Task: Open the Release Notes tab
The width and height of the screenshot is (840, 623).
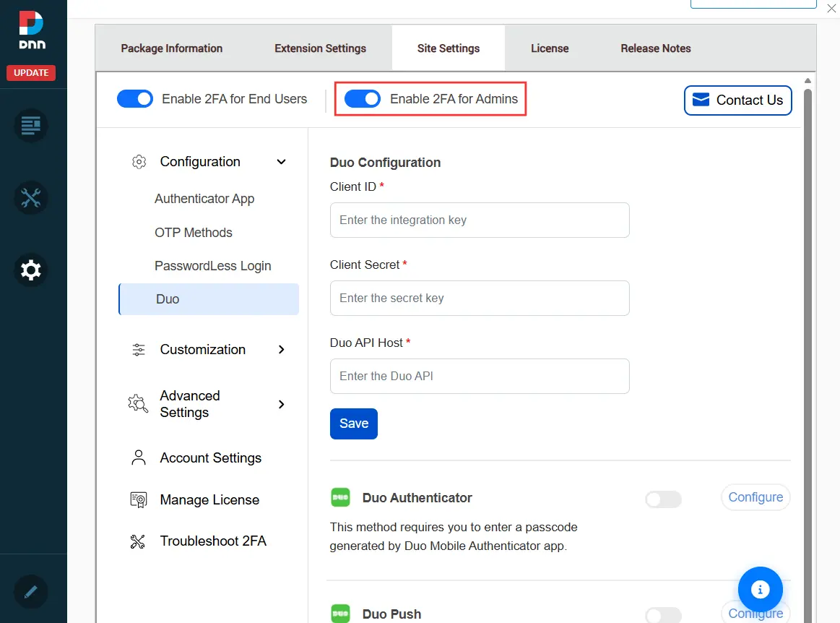Action: point(656,48)
